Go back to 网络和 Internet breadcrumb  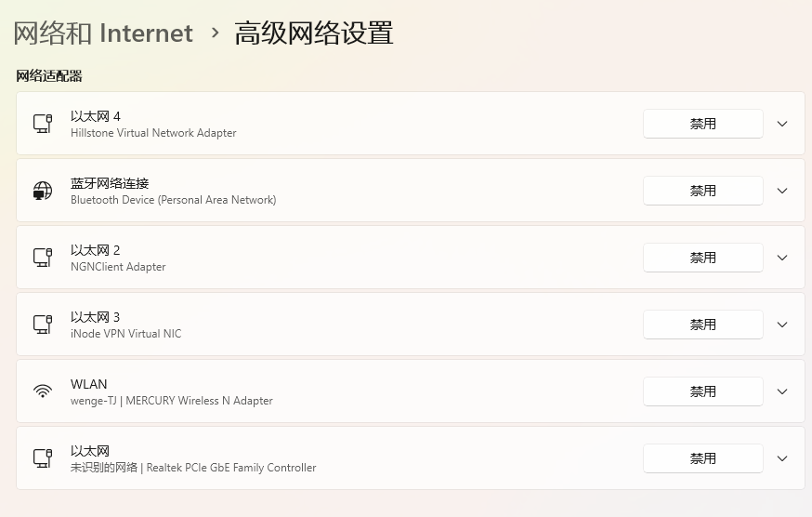point(103,33)
